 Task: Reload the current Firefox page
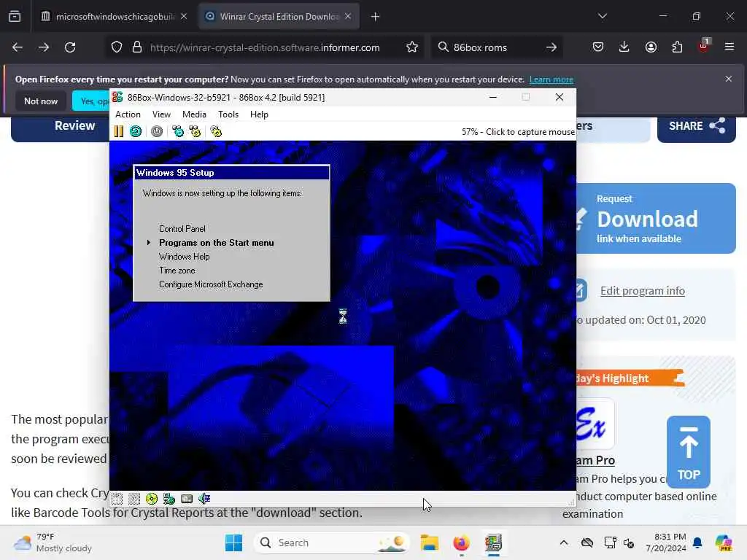70,47
